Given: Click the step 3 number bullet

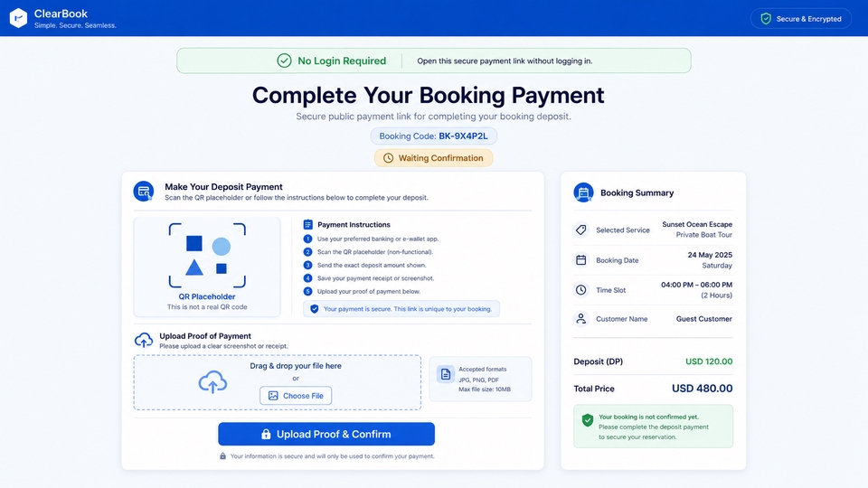Looking at the screenshot, I should click(307, 265).
